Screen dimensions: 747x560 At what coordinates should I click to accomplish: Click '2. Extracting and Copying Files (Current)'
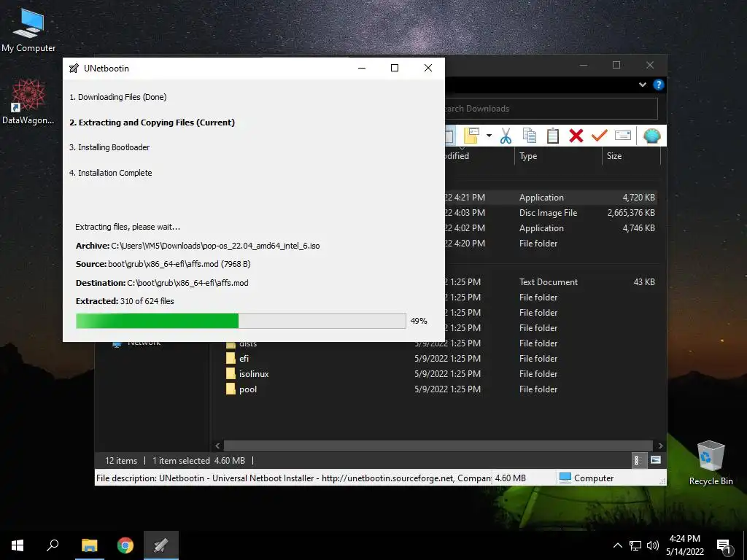tap(152, 122)
